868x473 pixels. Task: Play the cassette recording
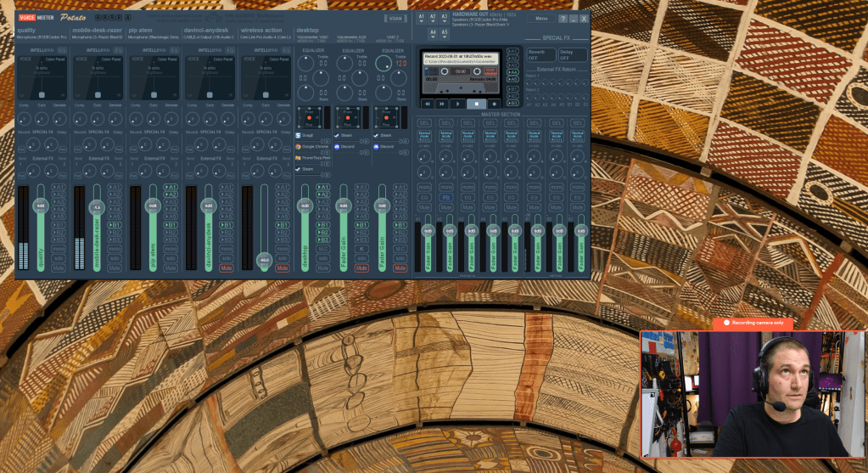pyautogui.click(x=457, y=104)
